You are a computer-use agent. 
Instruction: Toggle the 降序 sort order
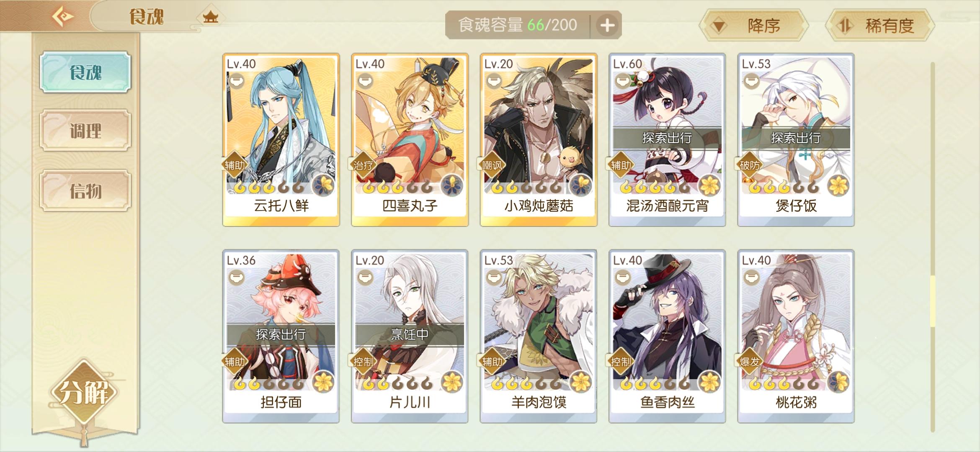point(753,26)
